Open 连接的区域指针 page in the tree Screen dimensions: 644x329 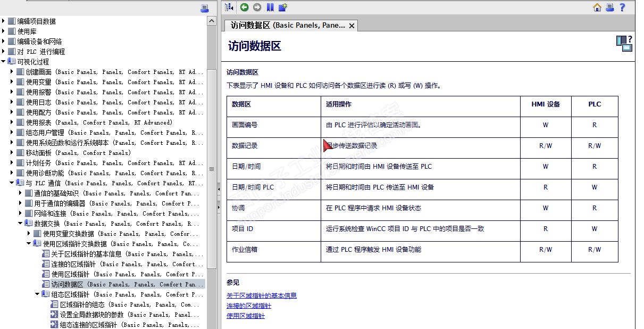(x=127, y=264)
